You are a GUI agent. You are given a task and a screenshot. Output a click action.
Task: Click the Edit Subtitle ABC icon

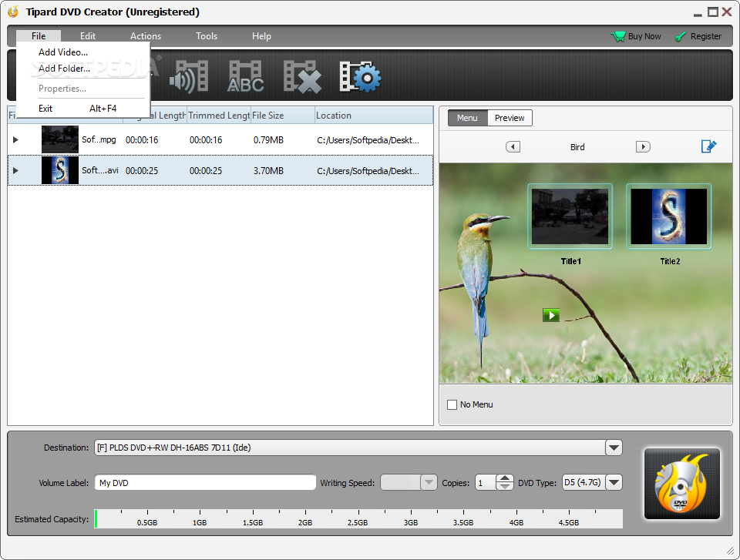[x=245, y=76]
